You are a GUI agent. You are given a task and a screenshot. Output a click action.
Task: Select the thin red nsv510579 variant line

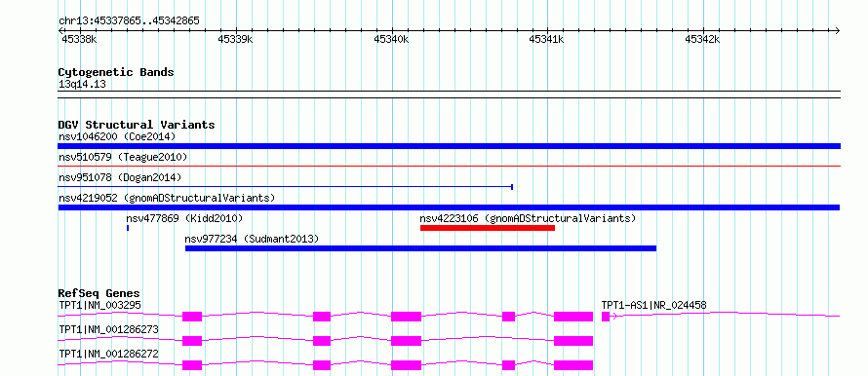coord(449,166)
